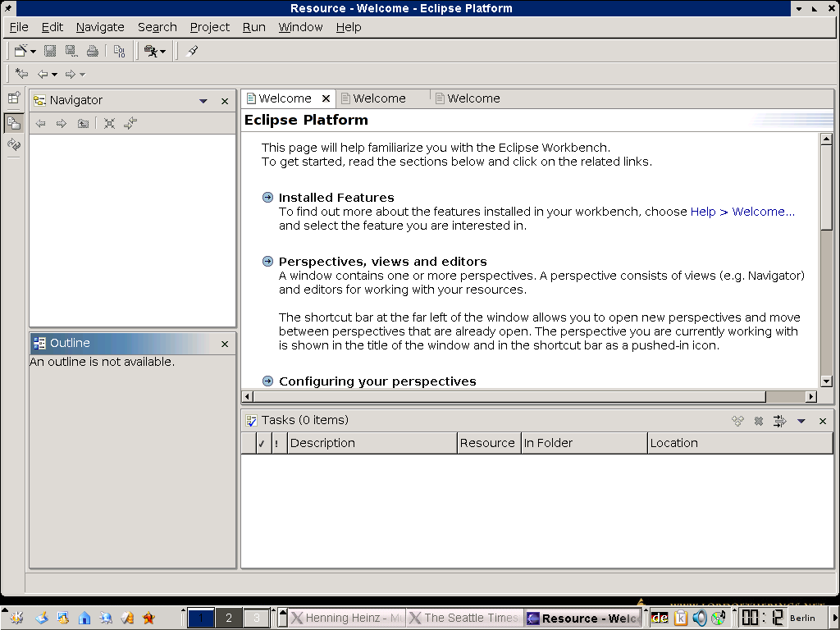Open the Help menu
The image size is (840, 630).
pos(349,27)
